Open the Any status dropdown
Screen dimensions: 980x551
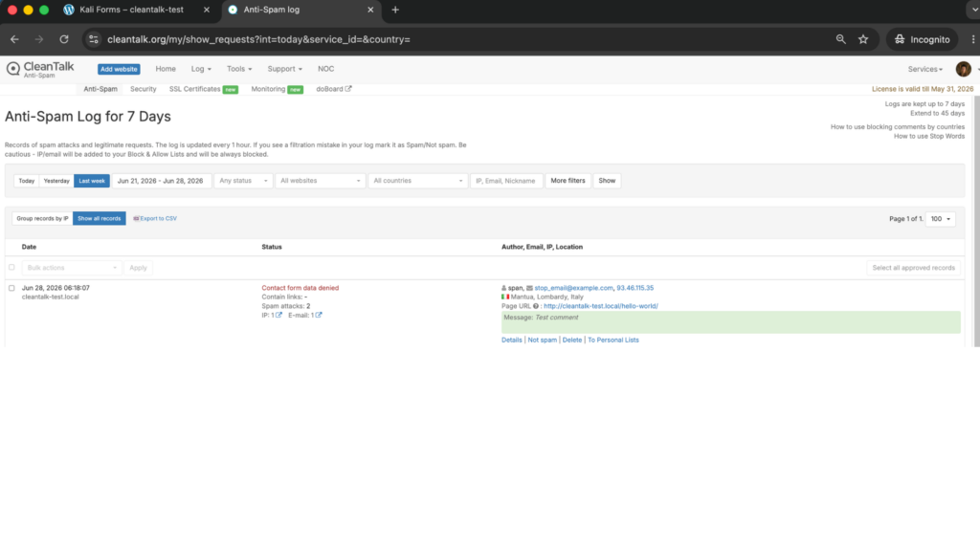[243, 181]
